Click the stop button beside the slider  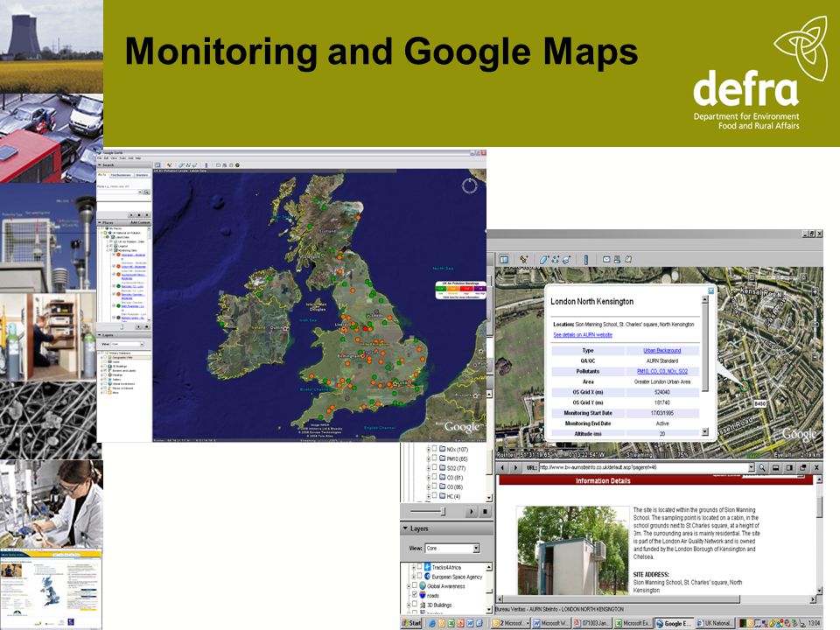(x=485, y=512)
